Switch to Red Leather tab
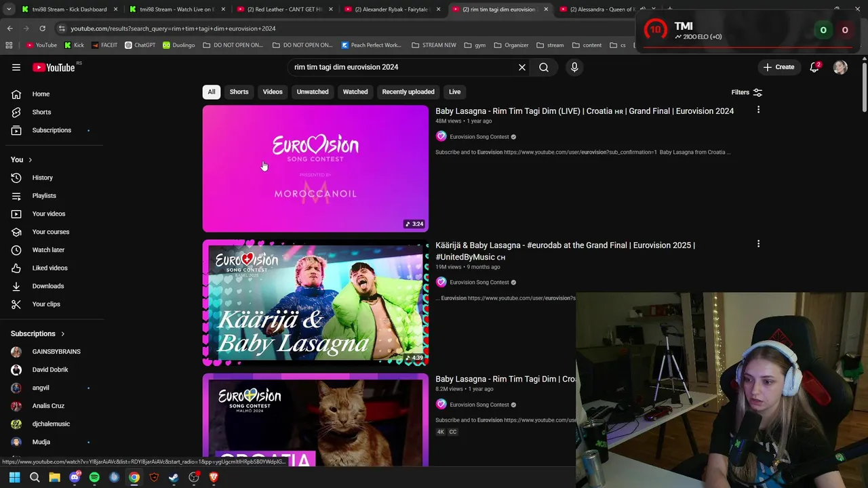The width and height of the screenshot is (868, 488). coord(284,9)
